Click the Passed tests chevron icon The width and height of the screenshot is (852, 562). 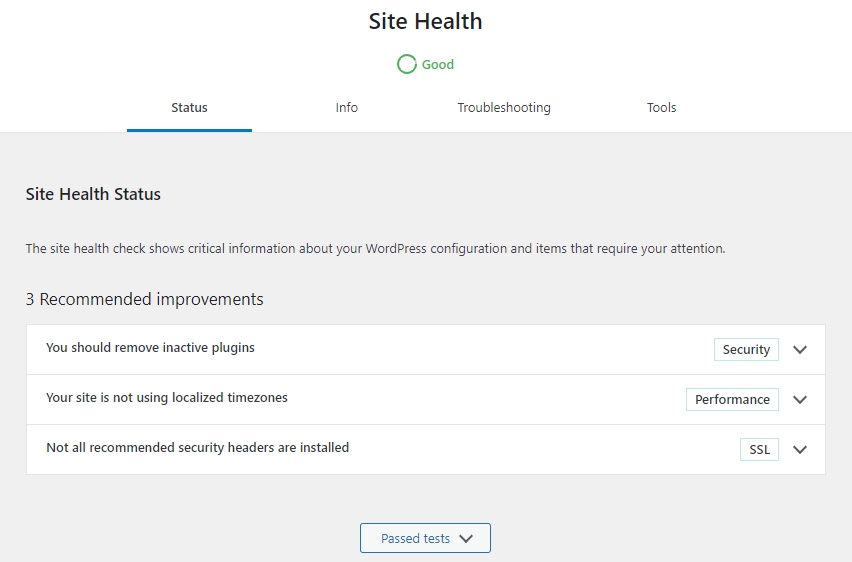(466, 539)
